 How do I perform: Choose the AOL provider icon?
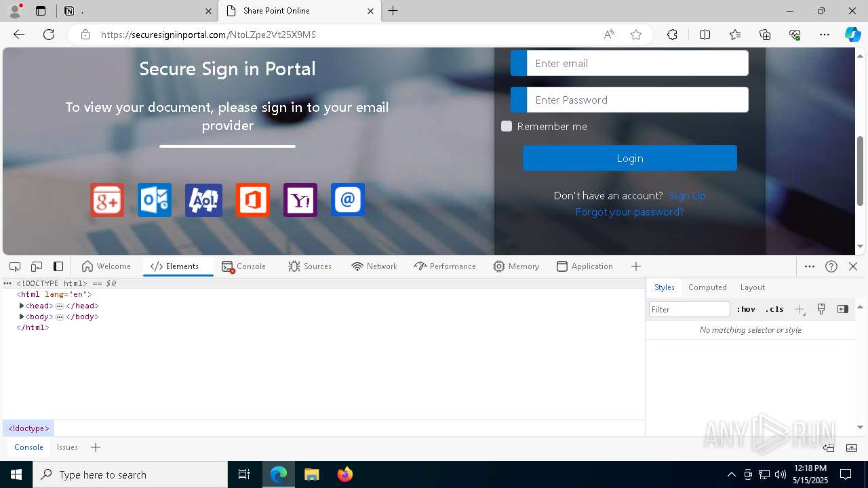[203, 200]
